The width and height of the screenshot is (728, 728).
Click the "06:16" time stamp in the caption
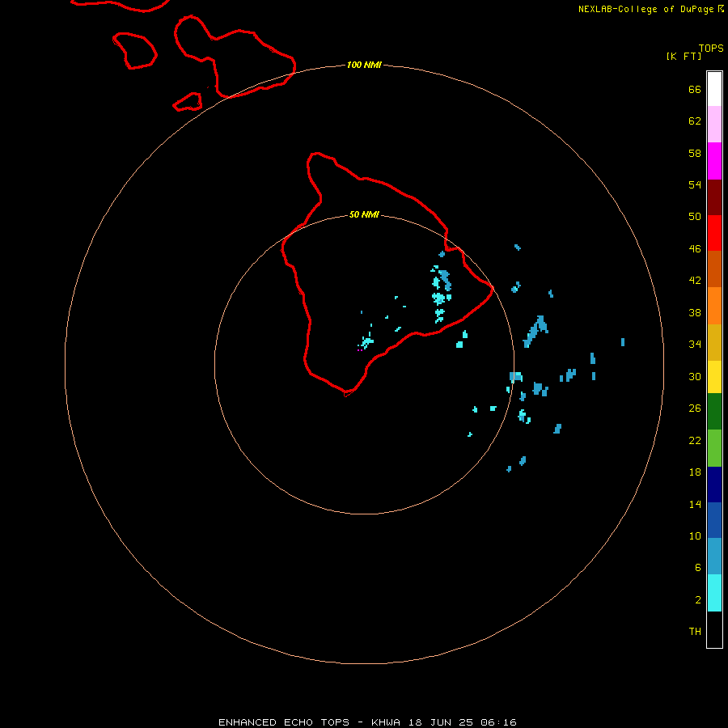click(499, 722)
